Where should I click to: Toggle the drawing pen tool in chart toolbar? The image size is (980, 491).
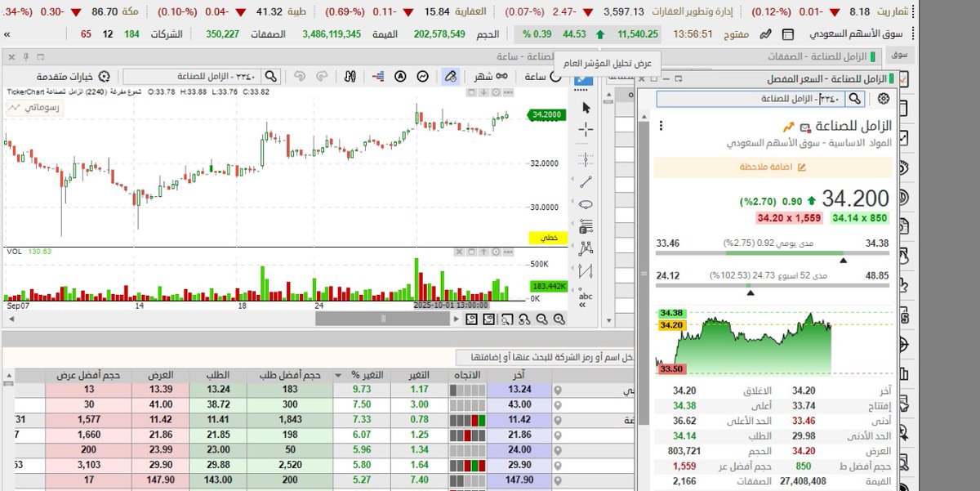coord(449,76)
